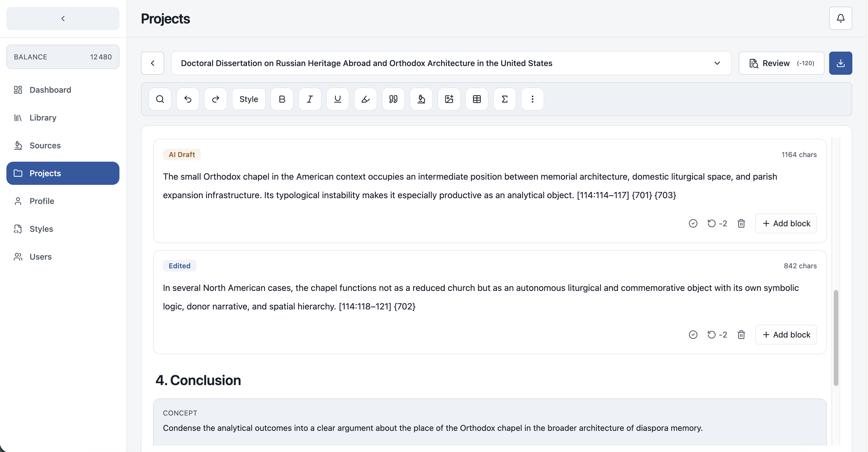
Task: Insert formula with sigma icon
Action: pyautogui.click(x=504, y=99)
